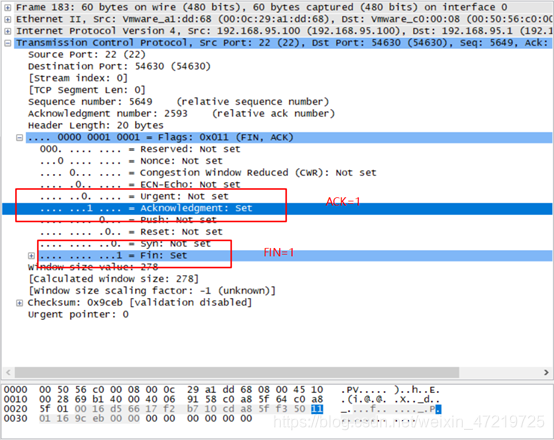
Task: Click hex offset row 0030
Action: [x=16, y=418]
